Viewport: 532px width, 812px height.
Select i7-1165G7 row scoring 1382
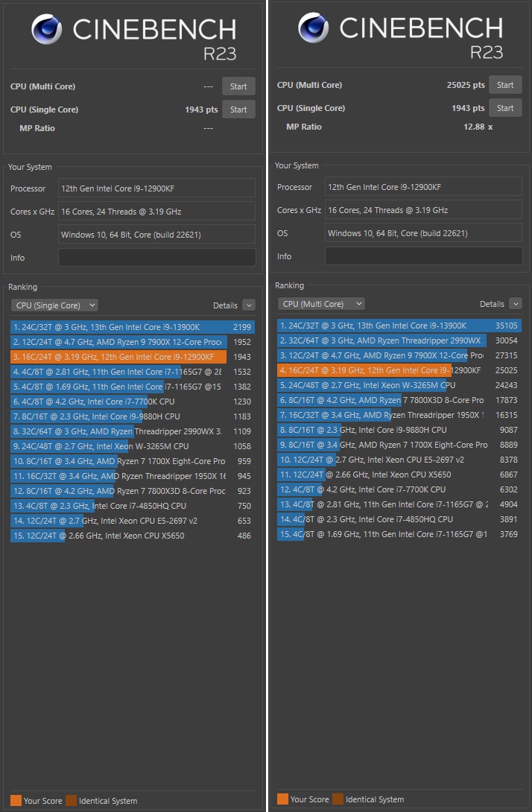132,387
